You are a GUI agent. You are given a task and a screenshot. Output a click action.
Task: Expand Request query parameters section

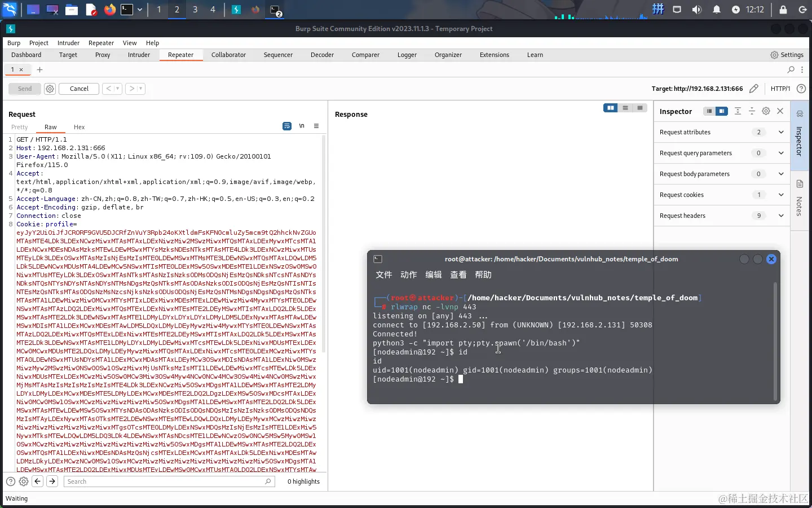click(722, 153)
